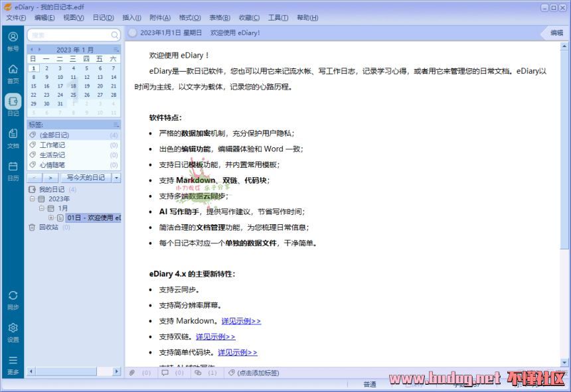Go to previous month in calendar
This screenshot has height=392, width=571.
(x=32, y=50)
